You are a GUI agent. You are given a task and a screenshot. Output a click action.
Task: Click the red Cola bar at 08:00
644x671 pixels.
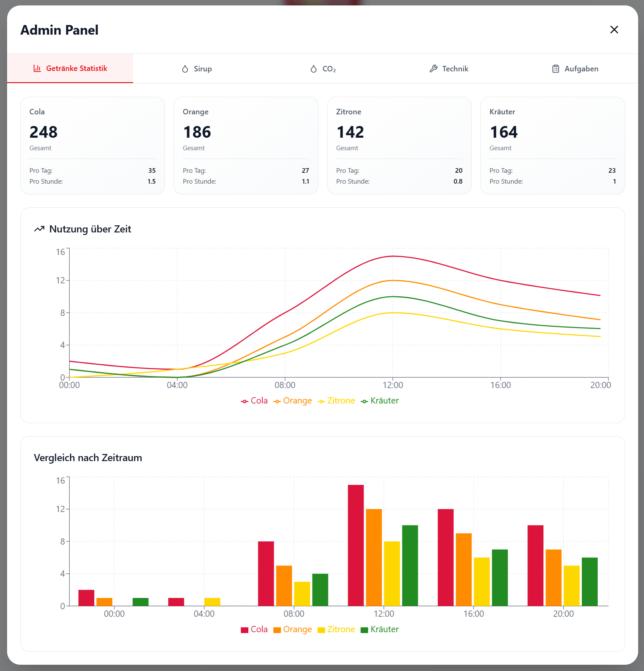click(x=266, y=574)
